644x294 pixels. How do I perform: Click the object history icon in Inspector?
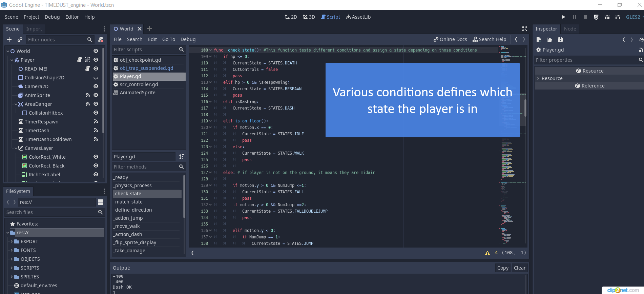641,40
